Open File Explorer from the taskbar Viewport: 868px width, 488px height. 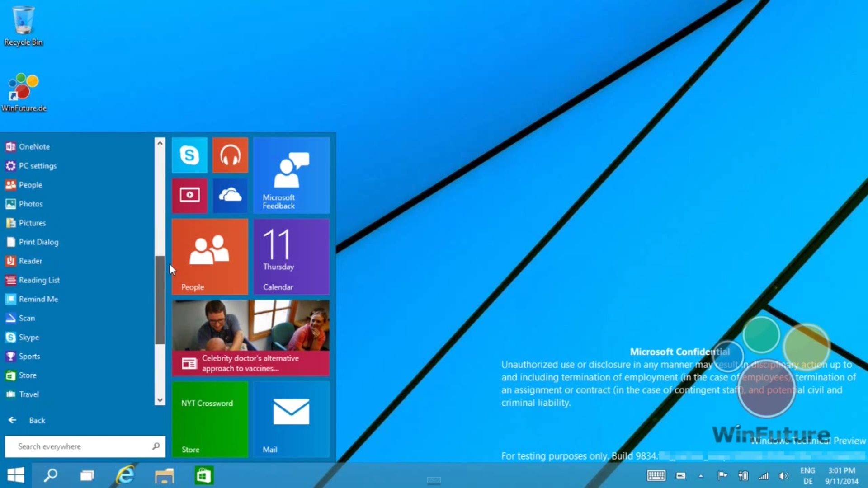(164, 475)
